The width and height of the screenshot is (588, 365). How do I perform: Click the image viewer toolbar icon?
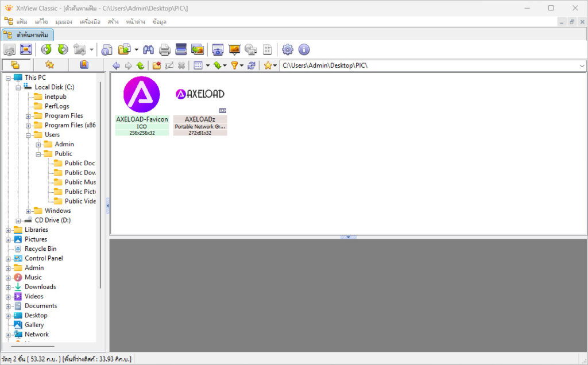(x=9, y=49)
